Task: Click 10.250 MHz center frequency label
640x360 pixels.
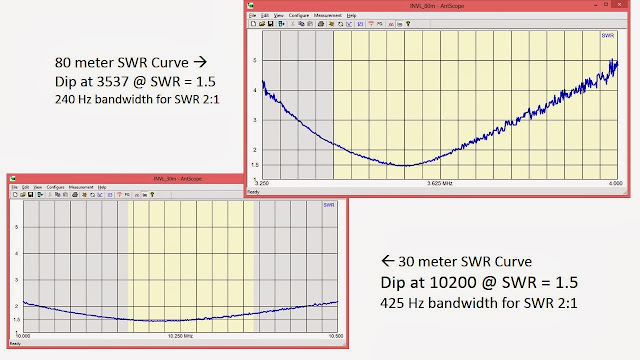Action: point(180,336)
